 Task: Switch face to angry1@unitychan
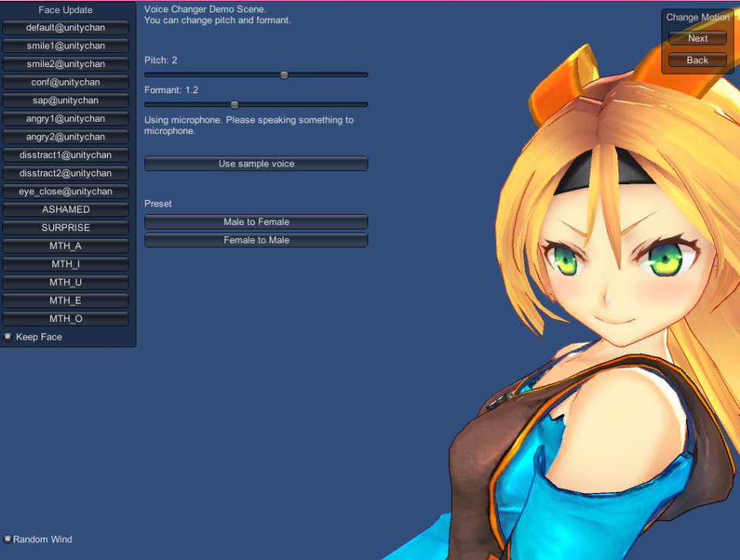(66, 119)
